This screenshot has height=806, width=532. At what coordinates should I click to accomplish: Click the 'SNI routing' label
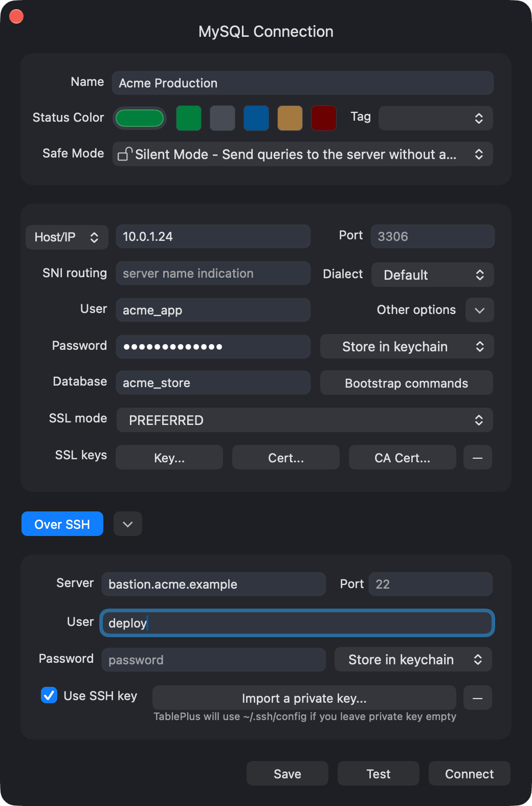(75, 273)
